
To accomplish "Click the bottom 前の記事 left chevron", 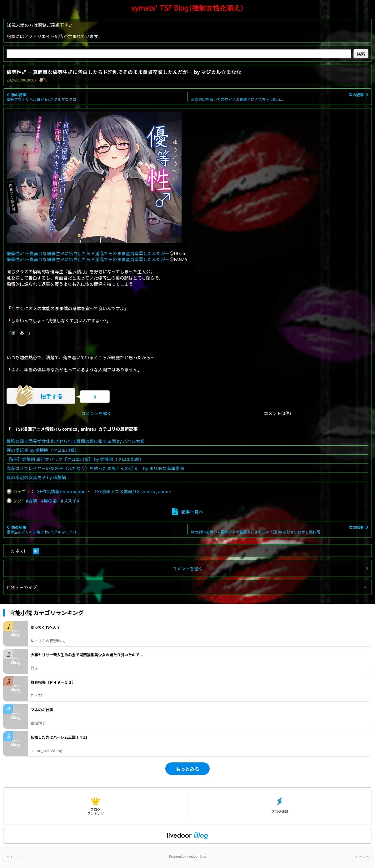I will [x=8, y=527].
